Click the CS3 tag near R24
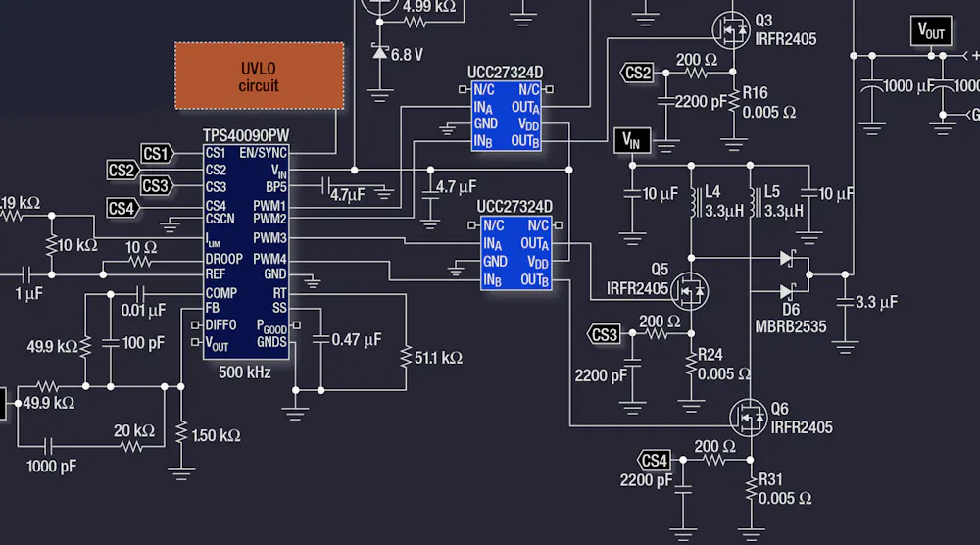The height and width of the screenshot is (545, 980). 603,334
